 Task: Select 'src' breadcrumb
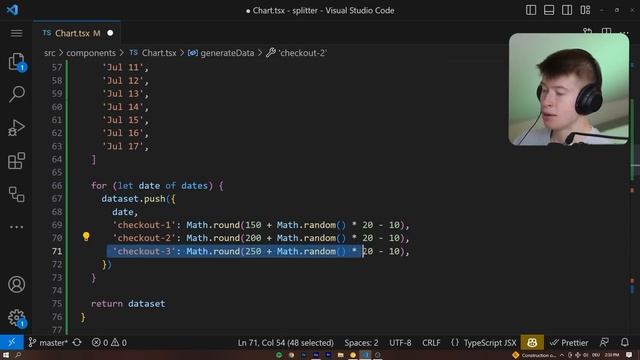point(49,53)
